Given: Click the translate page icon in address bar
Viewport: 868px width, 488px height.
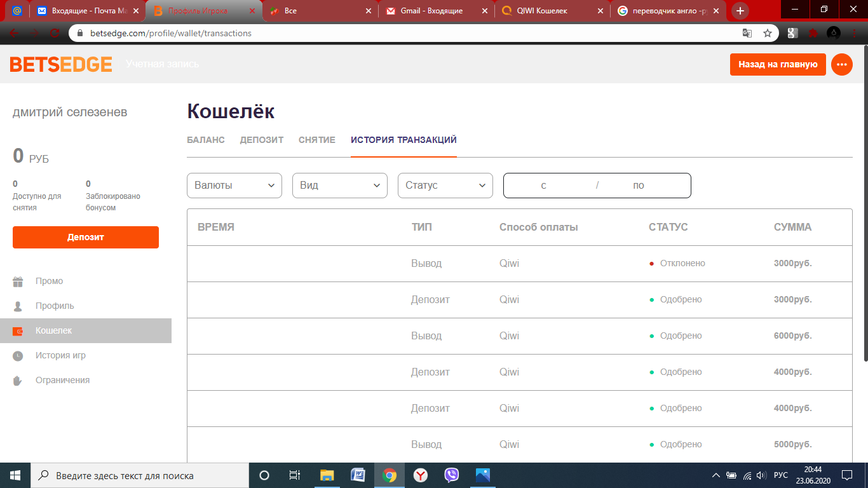Looking at the screenshot, I should (747, 33).
